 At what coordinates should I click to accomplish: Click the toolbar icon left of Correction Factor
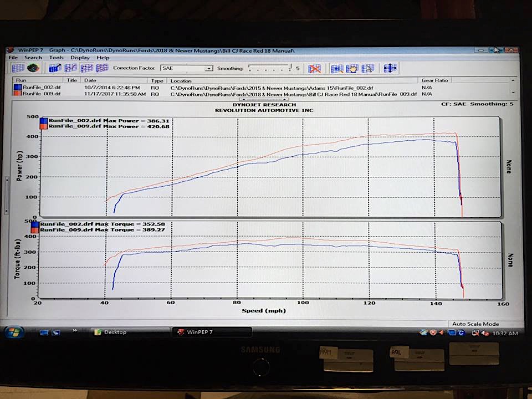(x=102, y=68)
